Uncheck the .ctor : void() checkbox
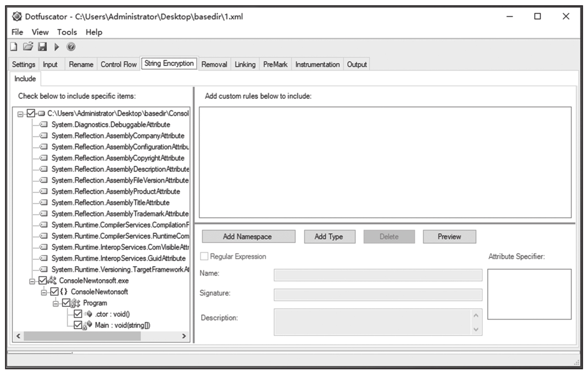The height and width of the screenshot is (374, 588). point(78,314)
